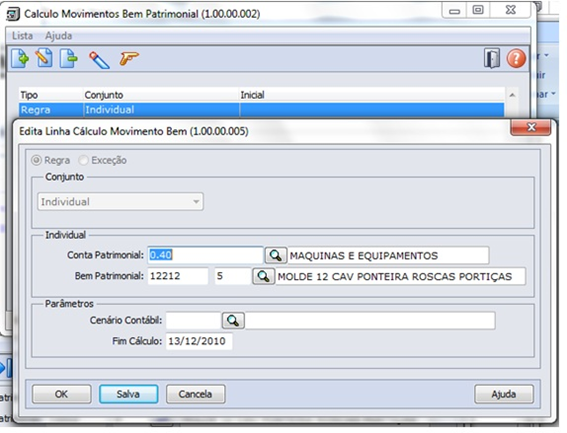Open the Lista menu
This screenshot has height=433, width=567.
pos(22,35)
